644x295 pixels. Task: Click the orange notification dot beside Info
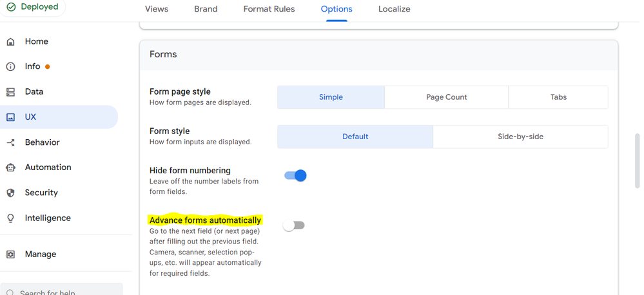[x=47, y=66]
